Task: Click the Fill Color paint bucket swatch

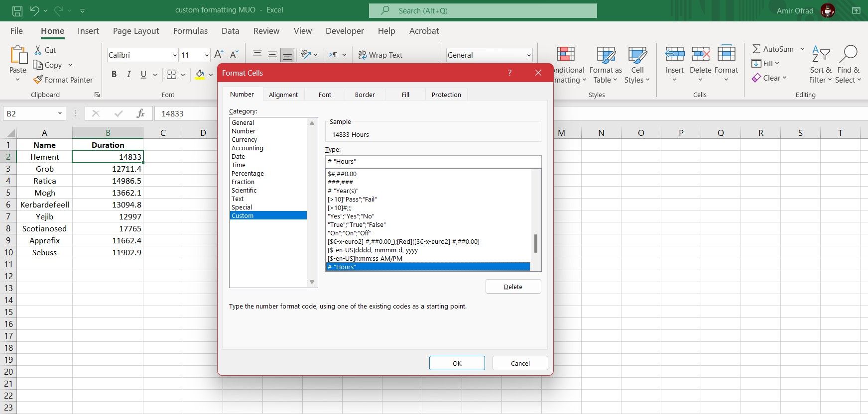Action: 200,75
